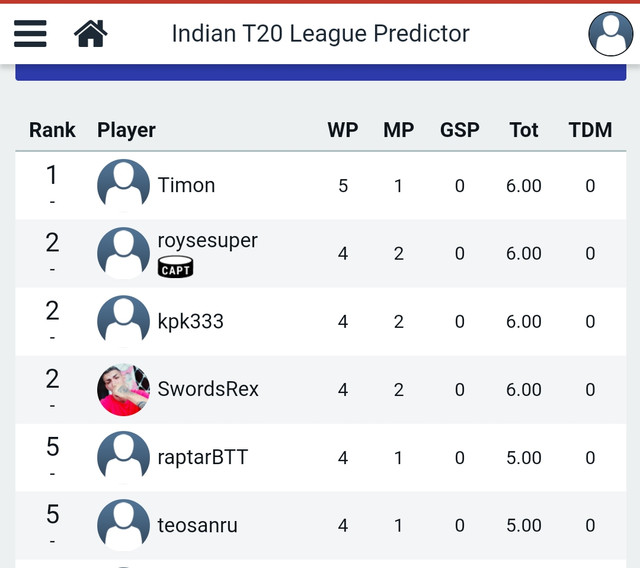Click the CAPT captain badge

click(x=176, y=267)
